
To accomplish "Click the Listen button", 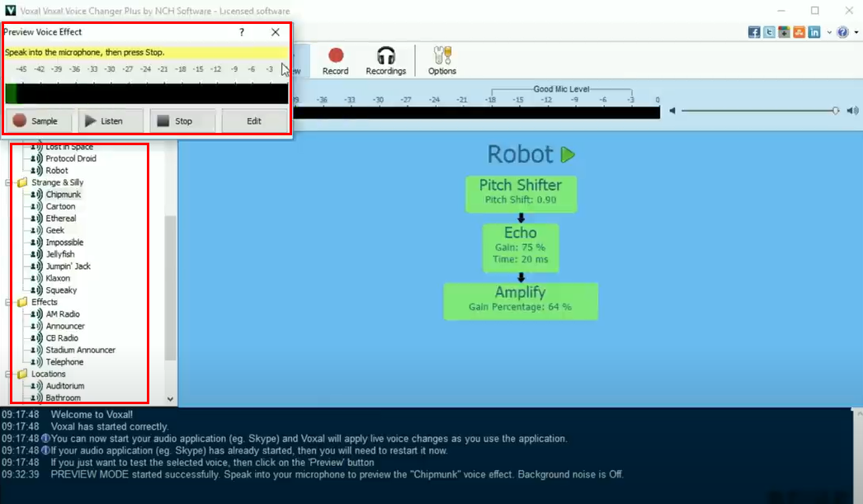I will tap(110, 121).
